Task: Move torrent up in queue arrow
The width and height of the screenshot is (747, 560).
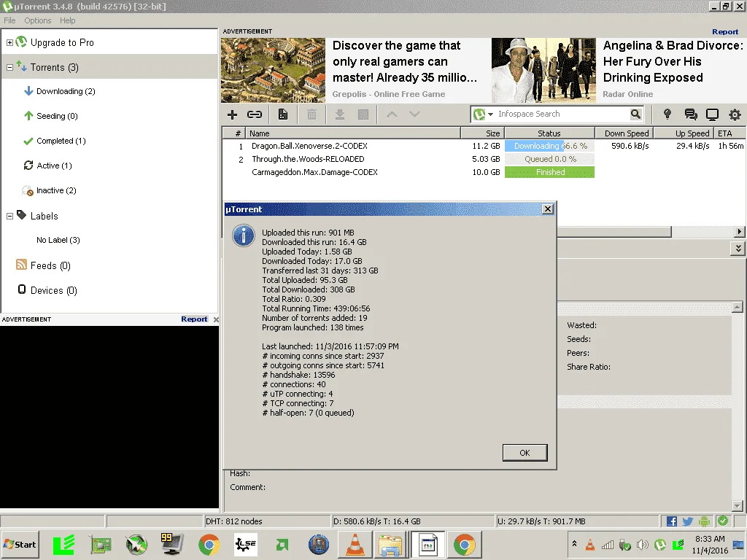Action: (392, 114)
